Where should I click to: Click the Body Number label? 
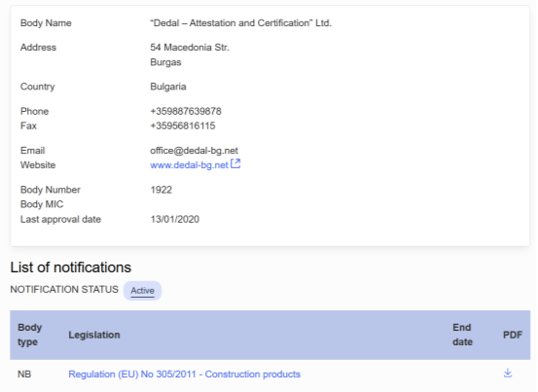pos(51,190)
